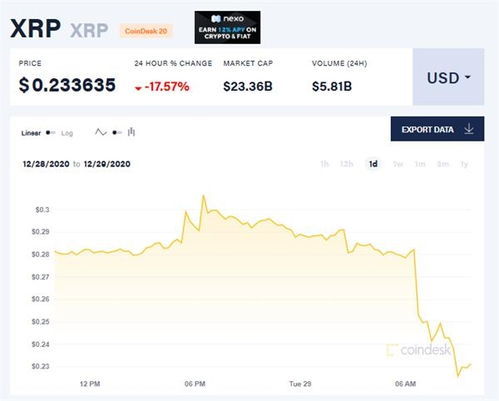Open the USD currency dropdown
The height and width of the screenshot is (401, 499).
[448, 77]
